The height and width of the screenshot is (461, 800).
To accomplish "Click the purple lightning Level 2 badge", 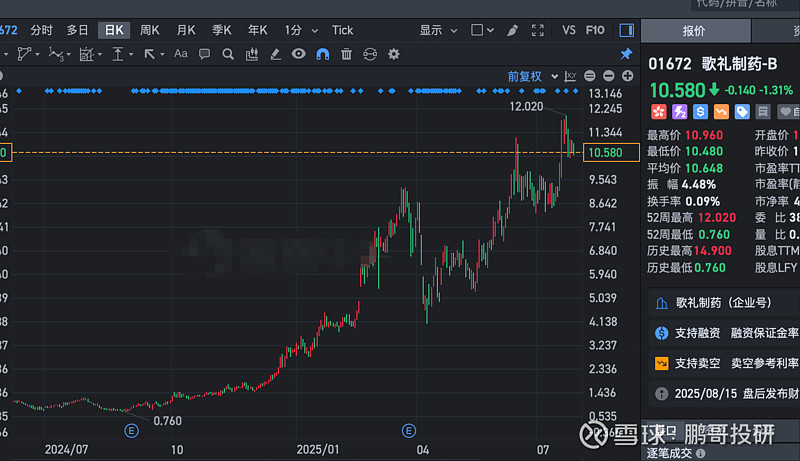I will coord(680,112).
